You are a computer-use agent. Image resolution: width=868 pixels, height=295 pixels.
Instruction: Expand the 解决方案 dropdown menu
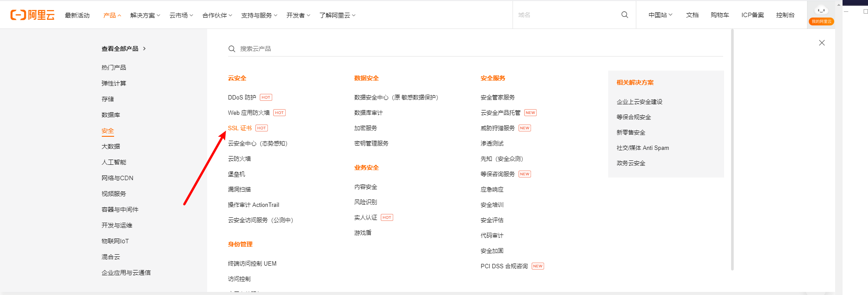point(145,15)
